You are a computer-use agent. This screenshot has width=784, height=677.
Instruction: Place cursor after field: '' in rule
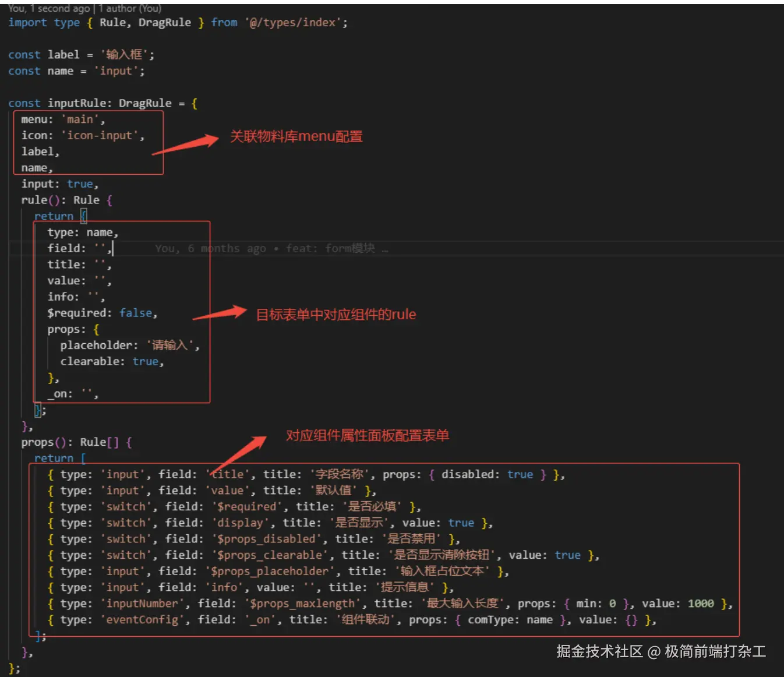[112, 249]
